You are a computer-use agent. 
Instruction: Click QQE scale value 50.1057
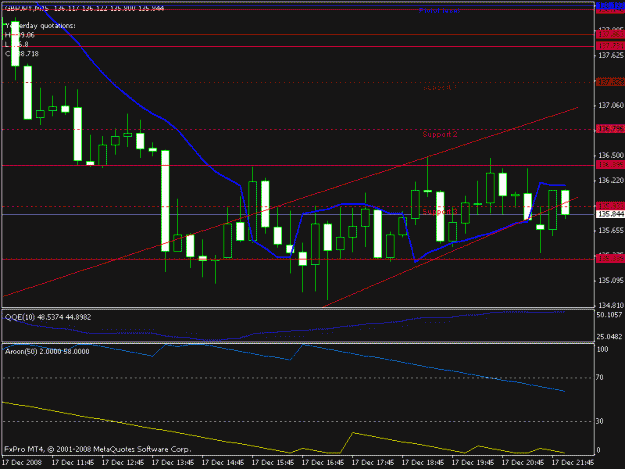[x=609, y=315]
